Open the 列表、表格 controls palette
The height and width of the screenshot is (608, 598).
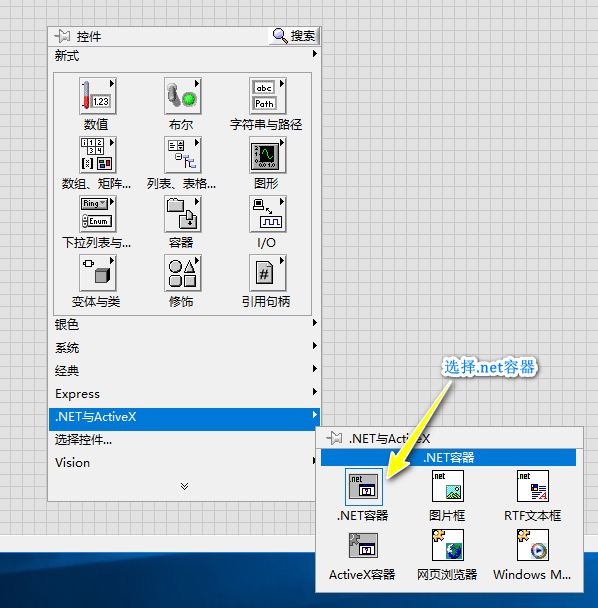click(x=183, y=155)
